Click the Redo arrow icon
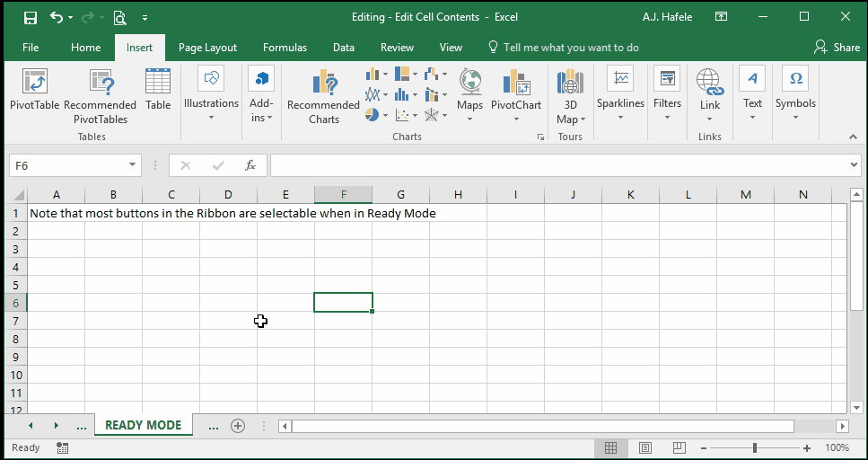 click(x=87, y=17)
